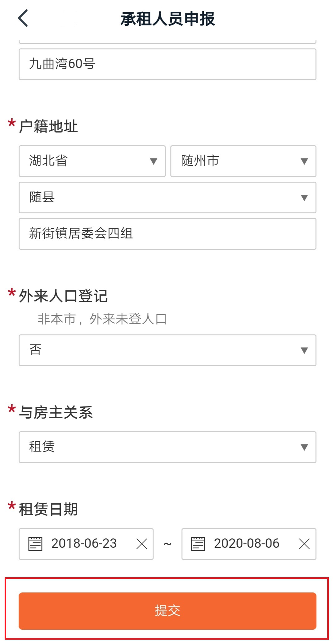Tap the back arrow icon

point(23,18)
